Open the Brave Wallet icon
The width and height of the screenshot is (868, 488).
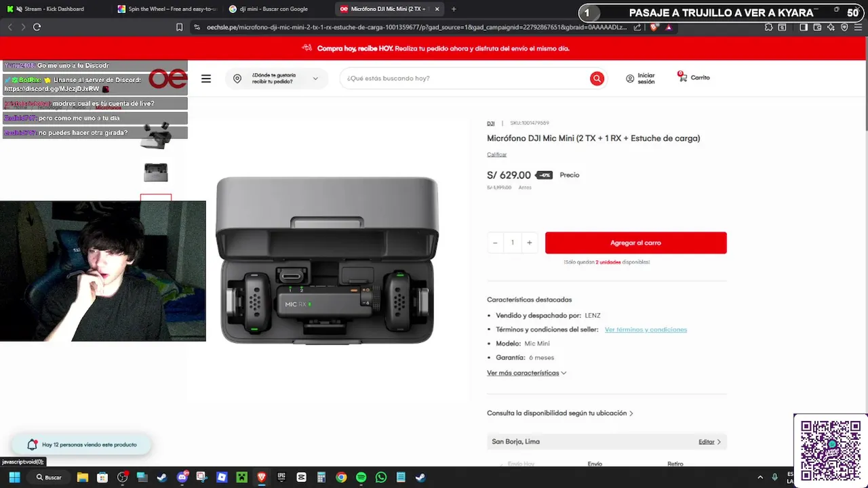pyautogui.click(x=817, y=27)
